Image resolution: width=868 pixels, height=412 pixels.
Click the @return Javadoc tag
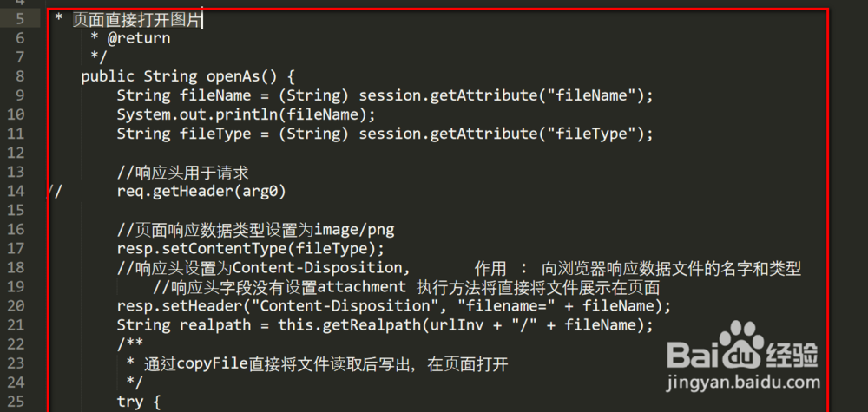138,38
